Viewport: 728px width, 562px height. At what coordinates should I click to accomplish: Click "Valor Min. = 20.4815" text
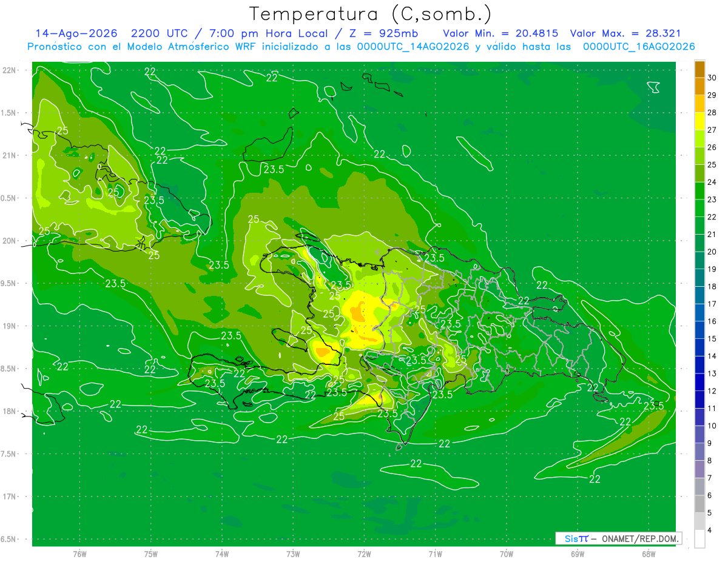click(500, 33)
